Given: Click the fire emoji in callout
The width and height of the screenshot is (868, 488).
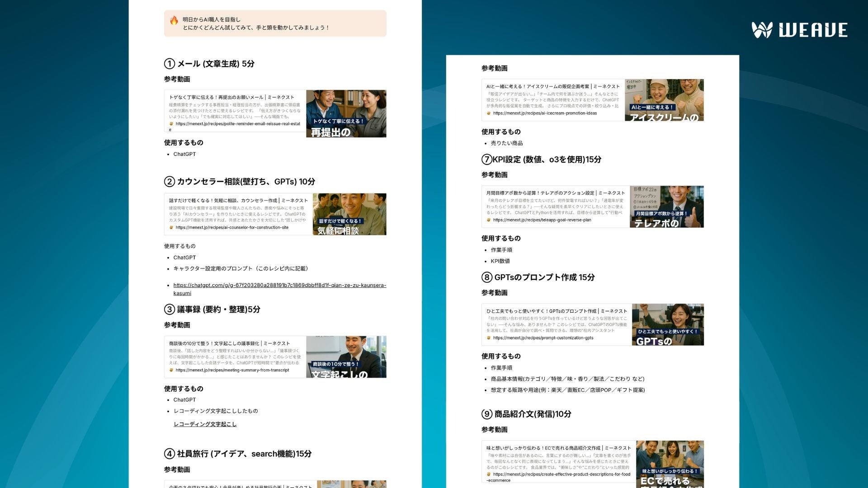Looking at the screenshot, I should tap(174, 20).
